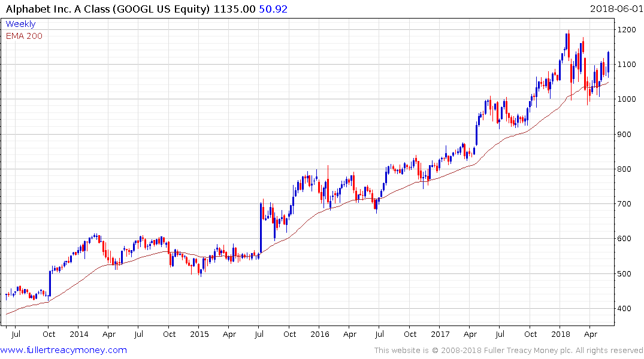This screenshot has height=359, width=644.
Task: Click the 2016 time axis label
Action: (319, 334)
